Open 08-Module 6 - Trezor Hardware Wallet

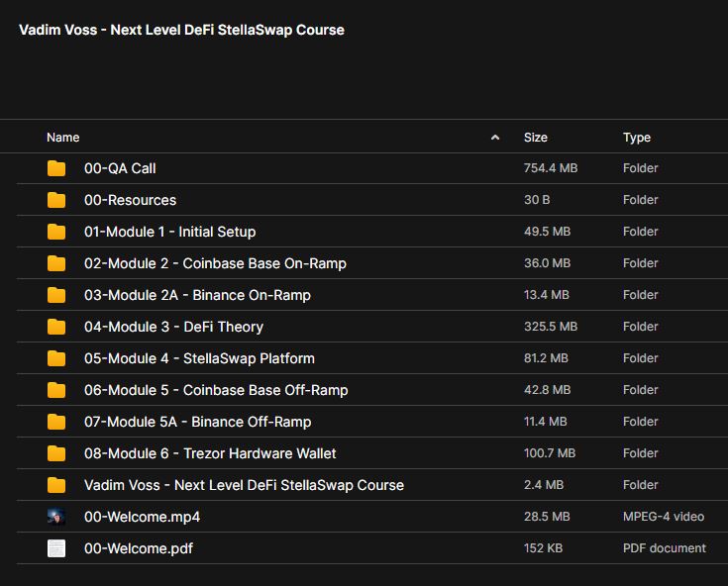click(210, 453)
